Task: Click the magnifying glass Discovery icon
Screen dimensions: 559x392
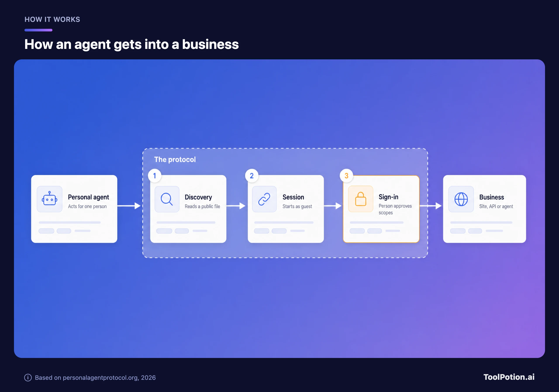Action: pos(167,199)
